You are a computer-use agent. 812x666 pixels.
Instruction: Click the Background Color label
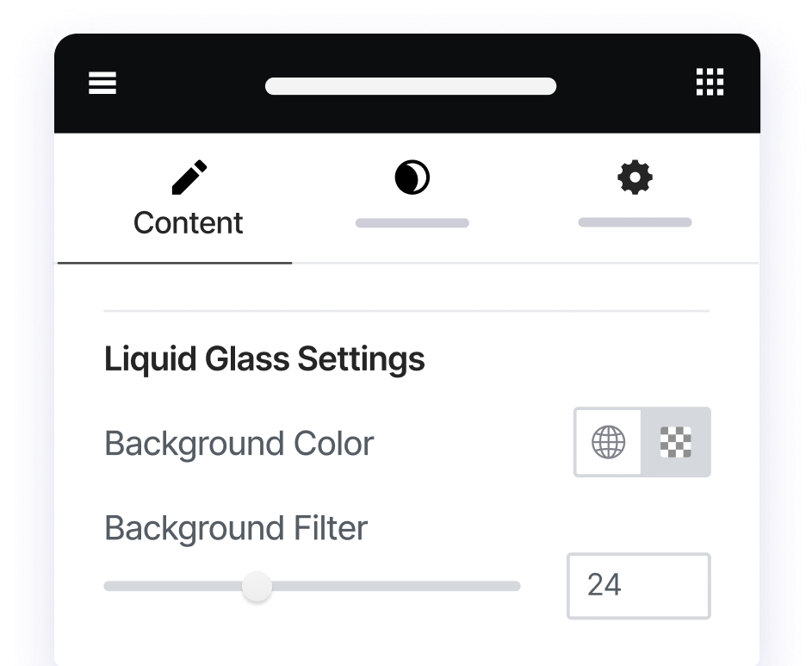(239, 444)
